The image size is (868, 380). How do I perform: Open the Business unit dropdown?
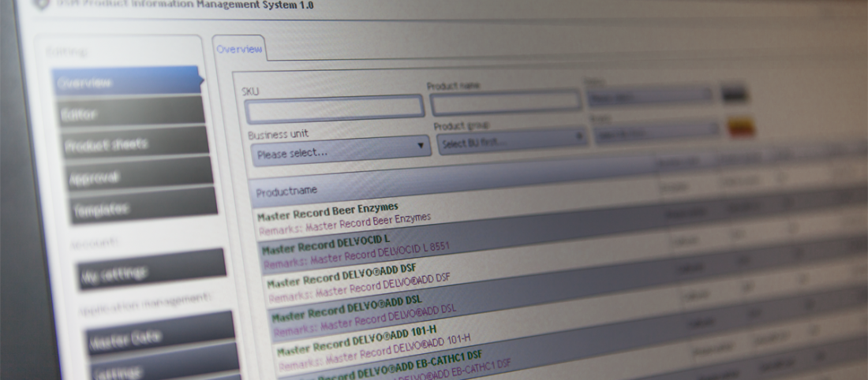pos(340,151)
